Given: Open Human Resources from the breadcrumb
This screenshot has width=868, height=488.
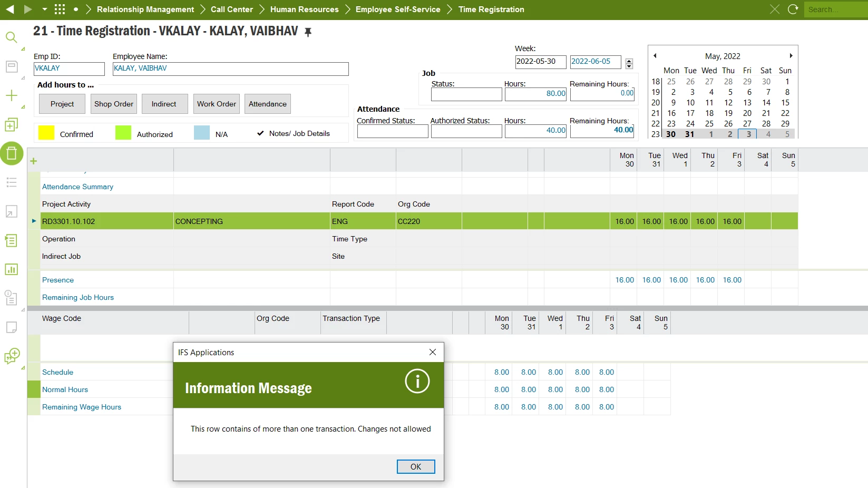Looking at the screenshot, I should 304,9.
